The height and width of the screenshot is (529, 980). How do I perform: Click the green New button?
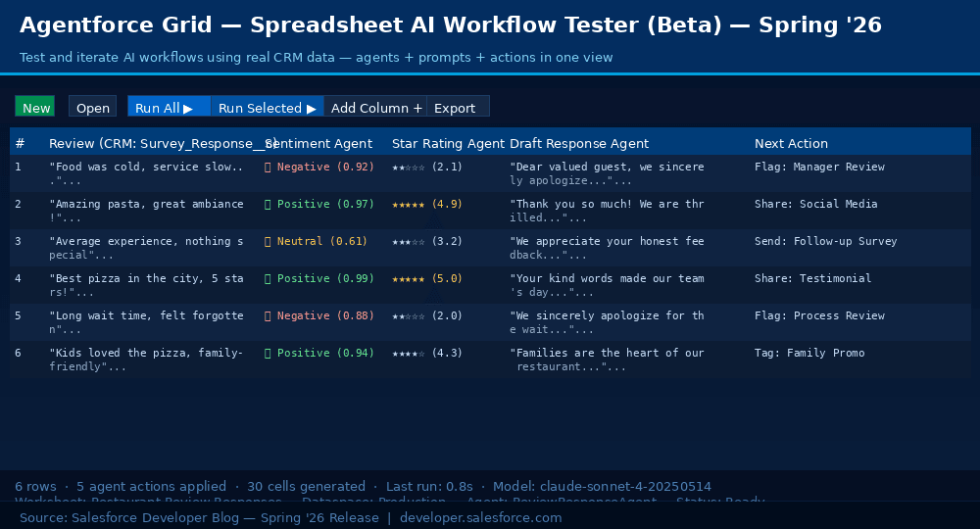coord(35,108)
